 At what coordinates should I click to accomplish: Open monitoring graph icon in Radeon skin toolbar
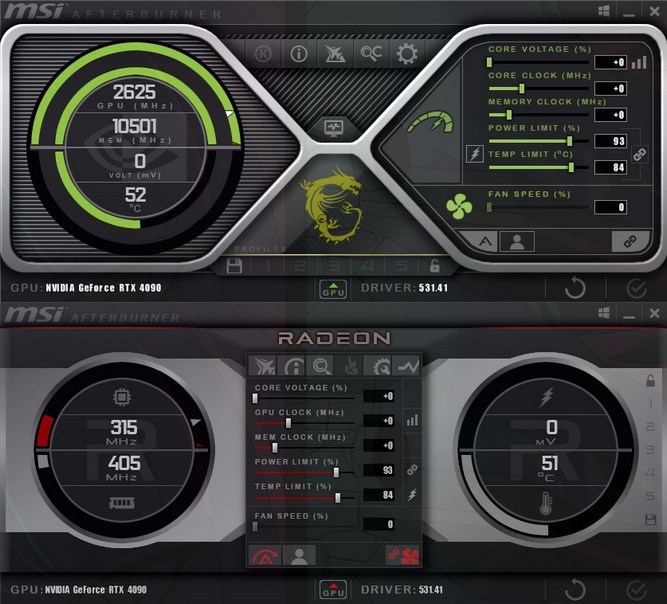tap(408, 366)
